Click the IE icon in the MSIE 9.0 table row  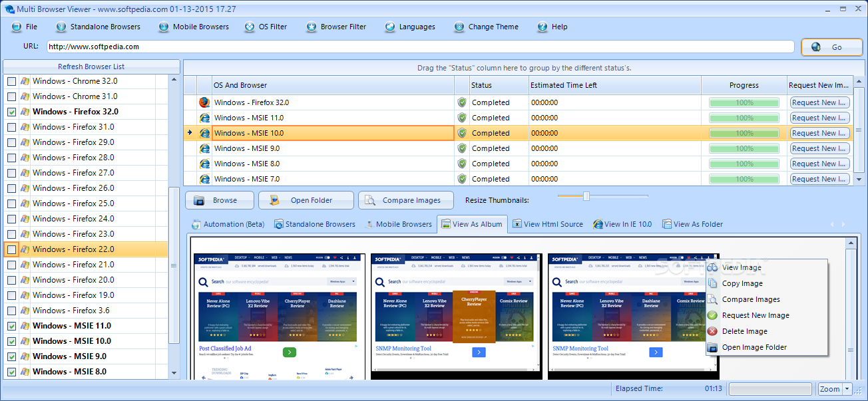(x=204, y=148)
